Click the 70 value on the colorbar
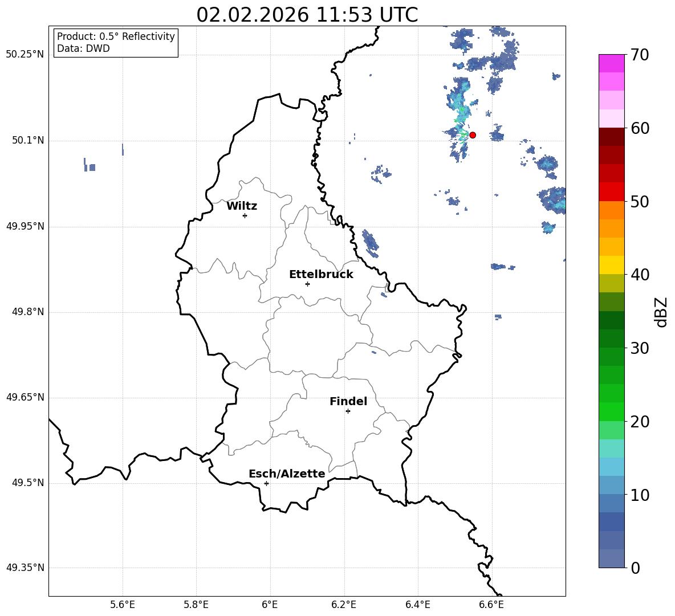The image size is (675, 616). coord(640,55)
